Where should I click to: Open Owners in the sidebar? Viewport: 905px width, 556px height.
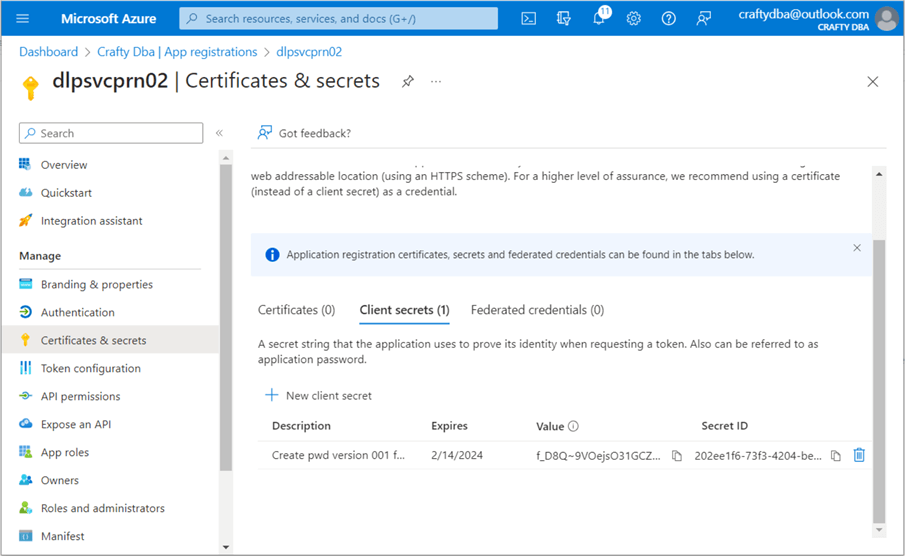59,480
